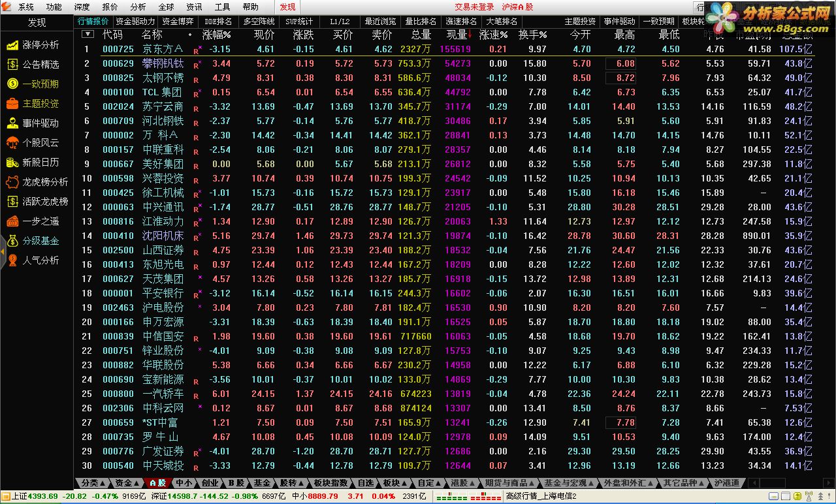Click the R marker on 平安银行 row
The width and height of the screenshot is (836, 504).
197,294
